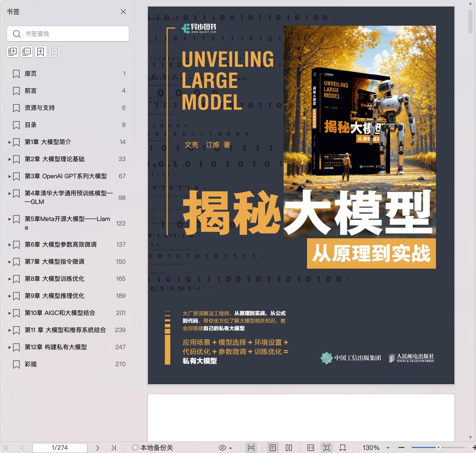Viewport: 476px width, 453px height.
Task: Open the 130% zoom level dropdown
Action: coord(388,448)
